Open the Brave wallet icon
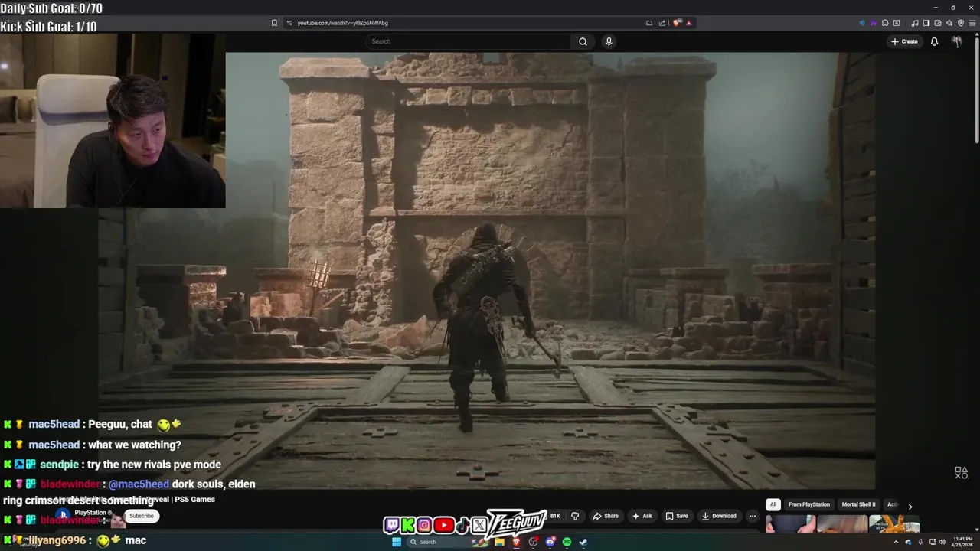Viewport: 980px width, 551px height. coord(938,23)
